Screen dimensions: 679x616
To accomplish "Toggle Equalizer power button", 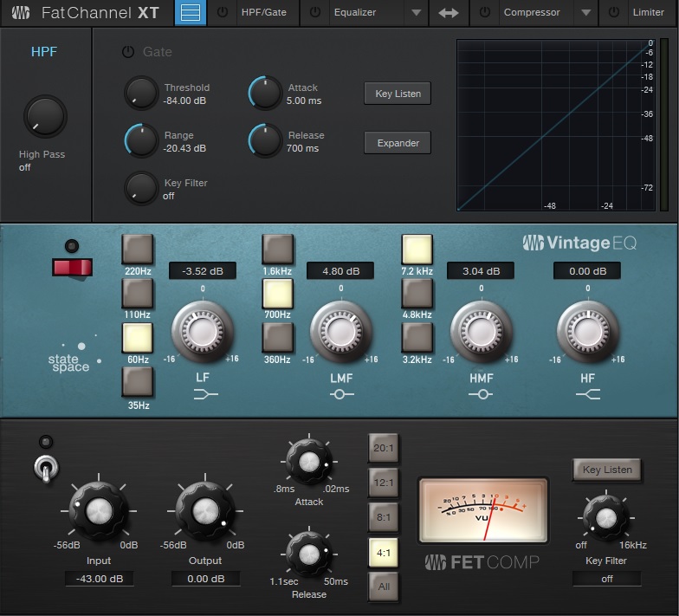I will click(315, 12).
